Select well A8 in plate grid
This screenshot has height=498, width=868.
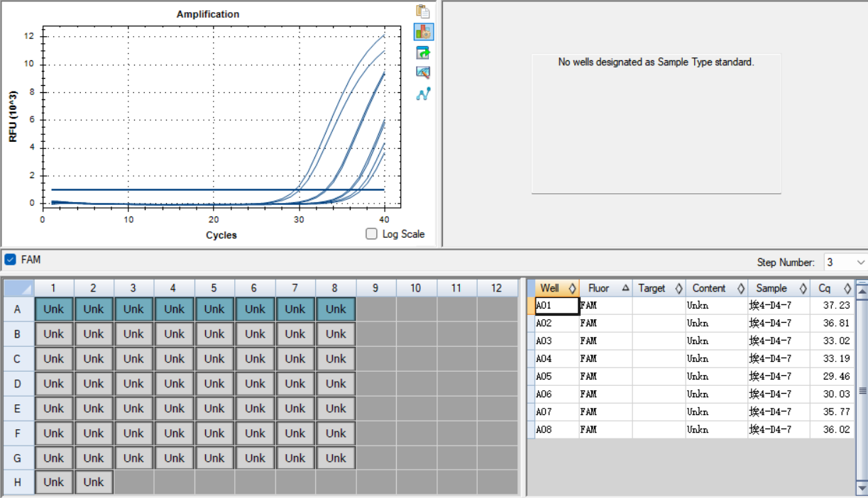pos(336,309)
